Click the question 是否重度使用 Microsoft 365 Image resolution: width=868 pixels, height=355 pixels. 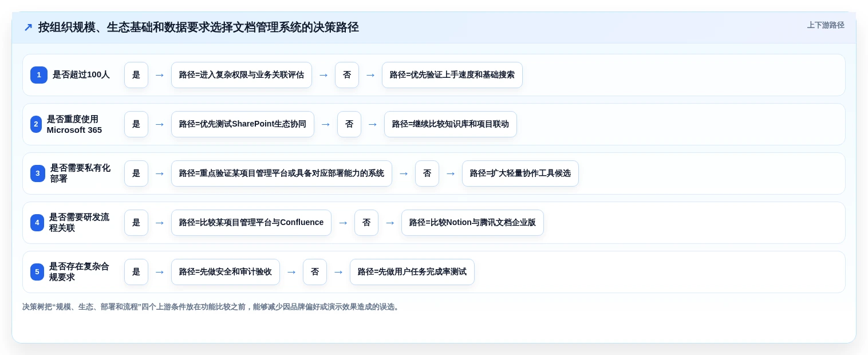(x=74, y=124)
